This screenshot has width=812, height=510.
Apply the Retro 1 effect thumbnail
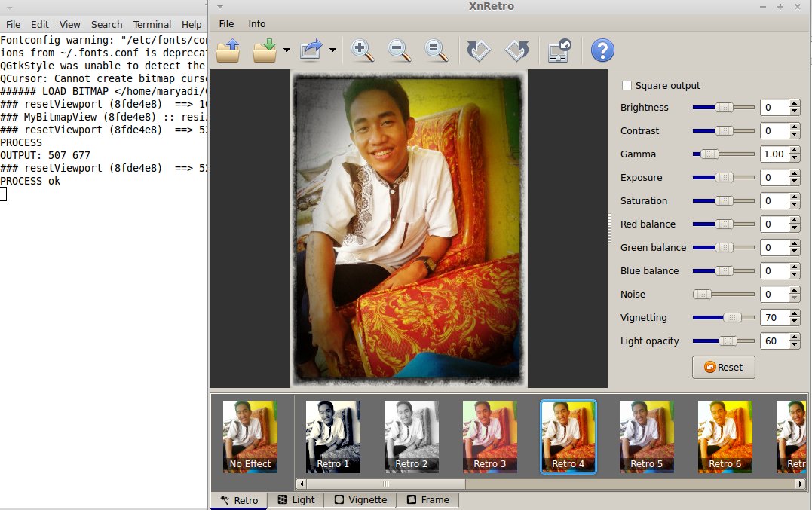tap(333, 437)
